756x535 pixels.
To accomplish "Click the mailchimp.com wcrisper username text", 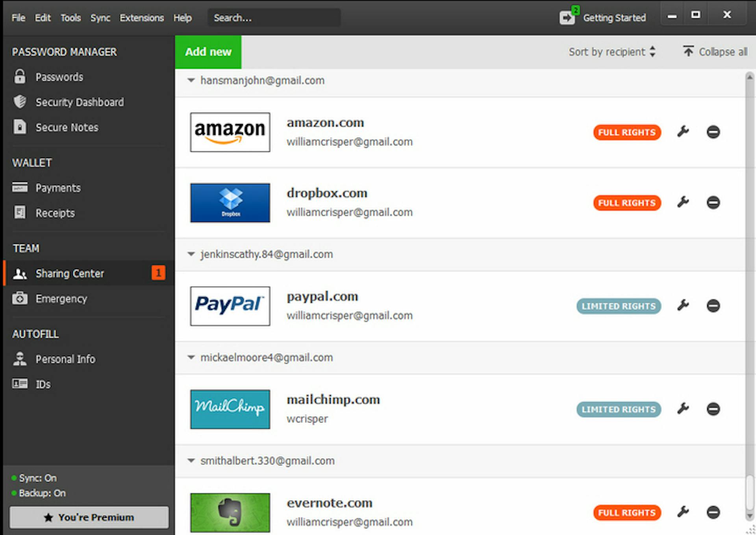I will [307, 418].
